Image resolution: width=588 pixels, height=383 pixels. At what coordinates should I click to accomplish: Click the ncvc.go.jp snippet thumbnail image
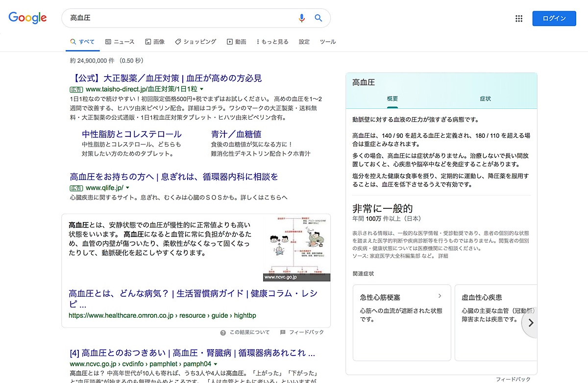pyautogui.click(x=296, y=249)
